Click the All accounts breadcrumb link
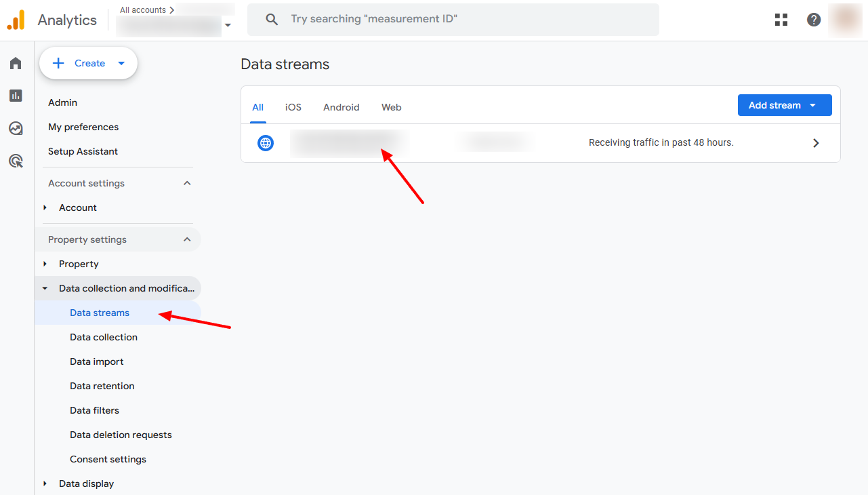Viewport: 868px width, 495px height. pyautogui.click(x=143, y=10)
